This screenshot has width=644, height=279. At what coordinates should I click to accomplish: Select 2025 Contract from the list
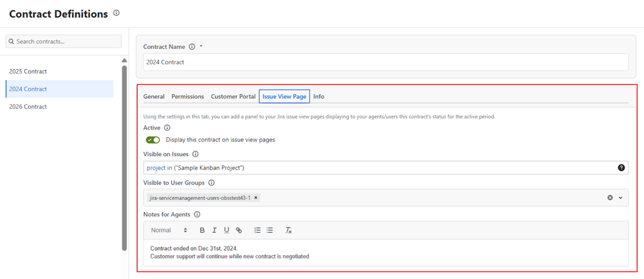click(x=28, y=72)
